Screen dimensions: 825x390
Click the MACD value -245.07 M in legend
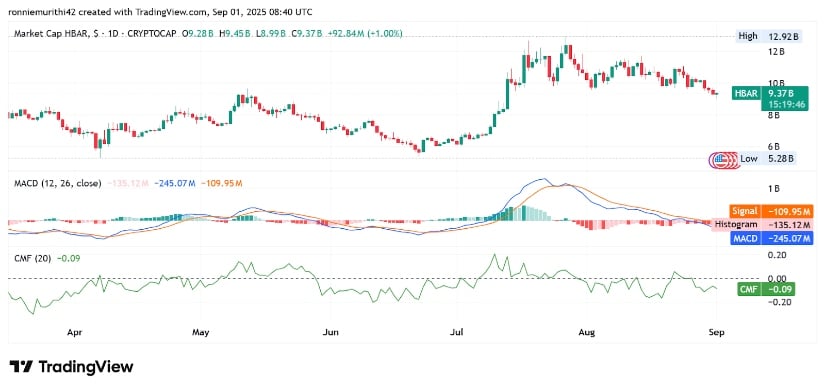coord(175,183)
